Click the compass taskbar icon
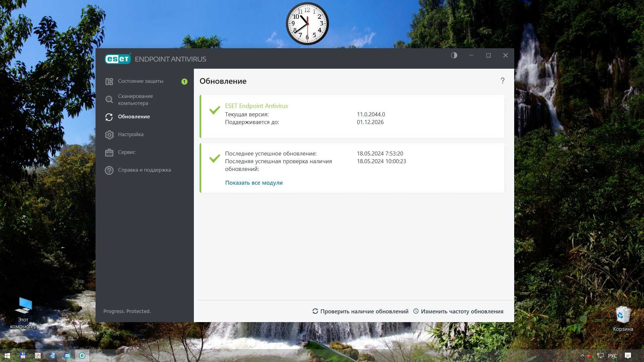The height and width of the screenshot is (362, 644). coord(38,356)
